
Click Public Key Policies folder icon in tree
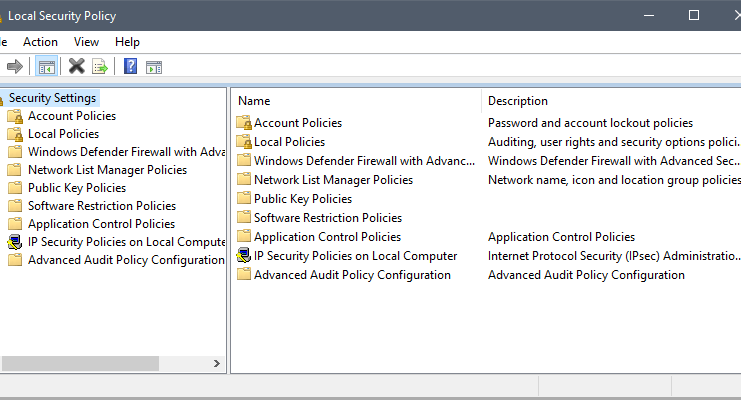15,188
